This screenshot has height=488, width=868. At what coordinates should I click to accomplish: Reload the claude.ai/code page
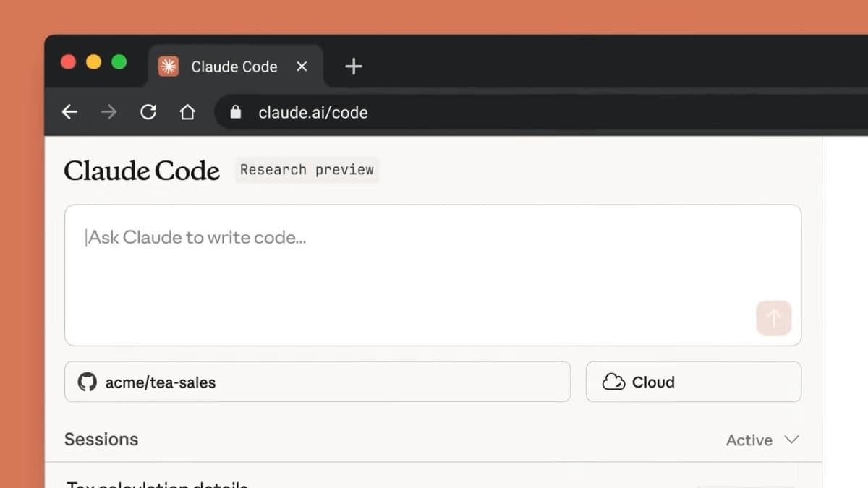coord(148,112)
